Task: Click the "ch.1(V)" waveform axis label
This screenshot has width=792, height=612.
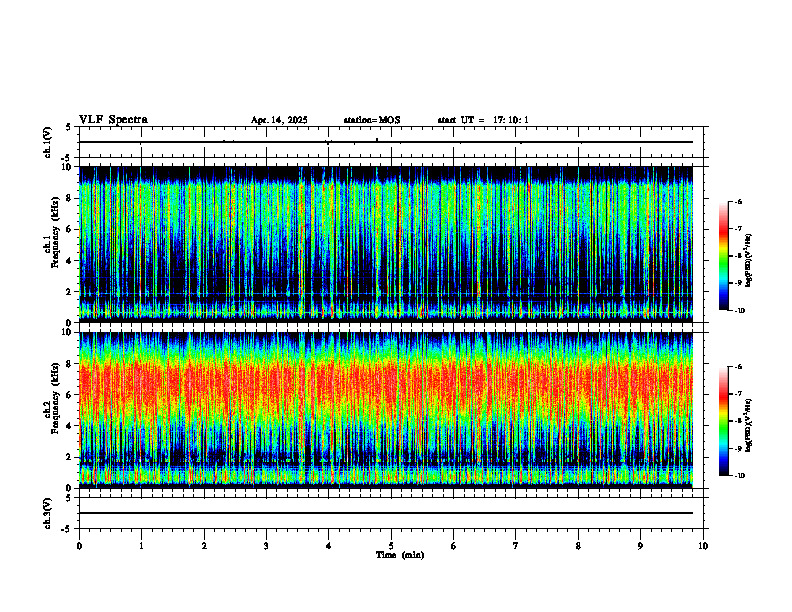Action: pos(48,142)
